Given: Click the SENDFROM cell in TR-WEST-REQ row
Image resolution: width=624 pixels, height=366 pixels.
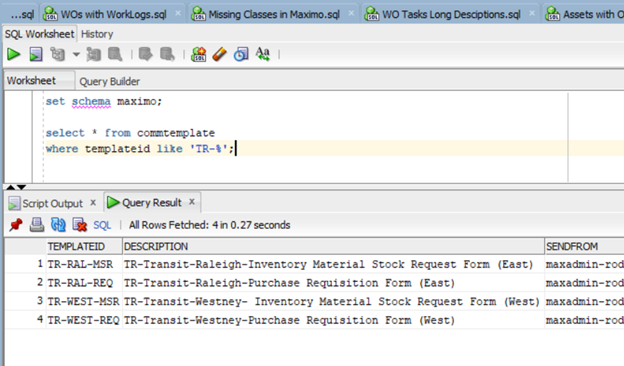Looking at the screenshot, I should click(x=584, y=321).
